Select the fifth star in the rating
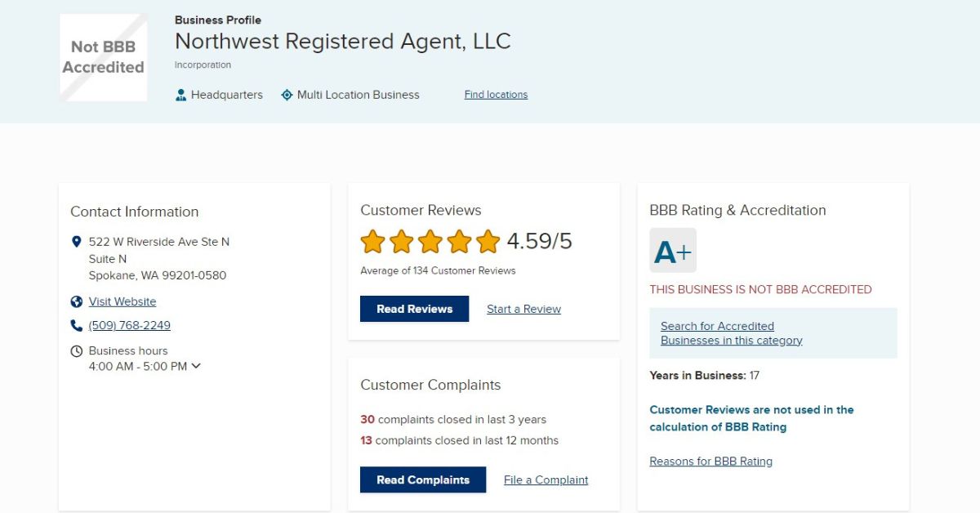Image resolution: width=980 pixels, height=513 pixels. click(x=488, y=242)
